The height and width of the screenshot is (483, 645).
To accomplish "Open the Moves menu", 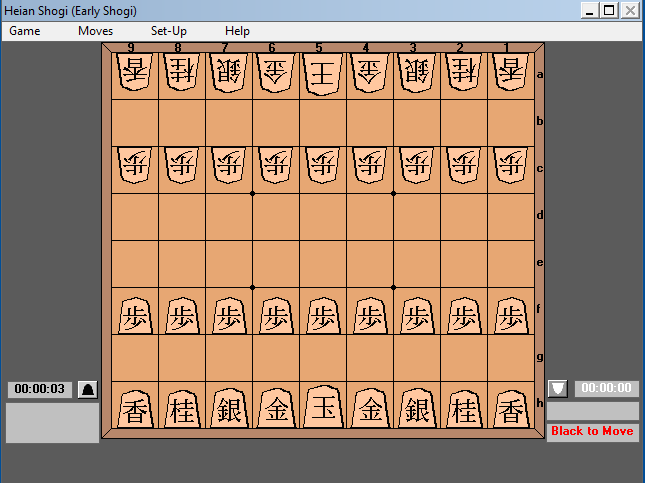I will click(x=95, y=31).
